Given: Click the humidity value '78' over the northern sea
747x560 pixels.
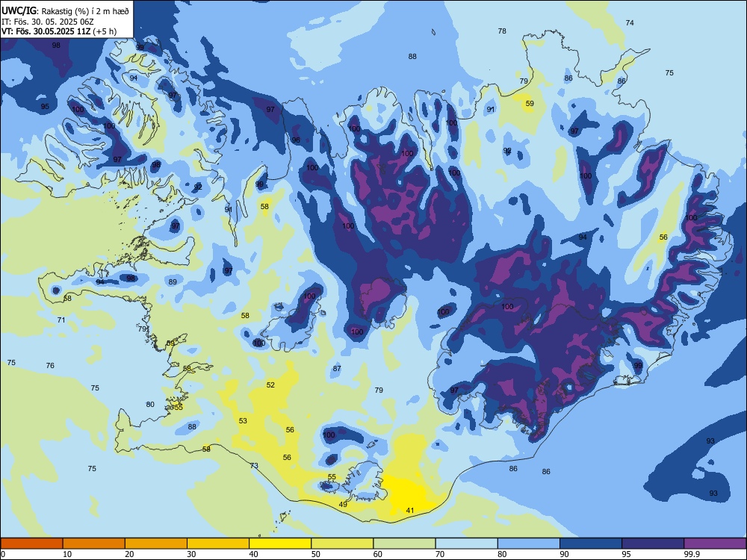Looking at the screenshot, I should (x=502, y=31).
